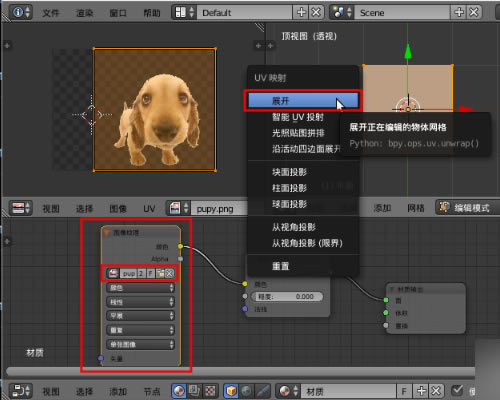The width and height of the screenshot is (500, 400).
Task: Choose 展开 in the UV mapping menu
Action: click(x=303, y=101)
